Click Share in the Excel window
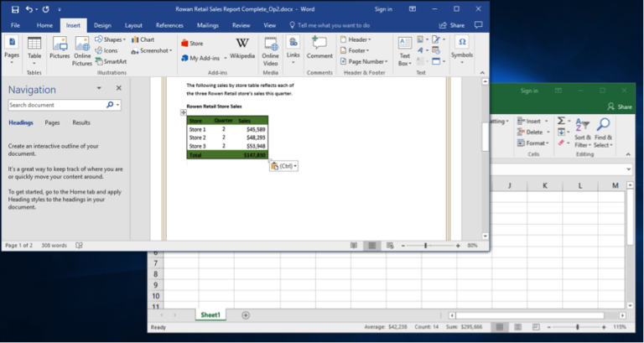This screenshot has height=343, width=644. tap(620, 107)
